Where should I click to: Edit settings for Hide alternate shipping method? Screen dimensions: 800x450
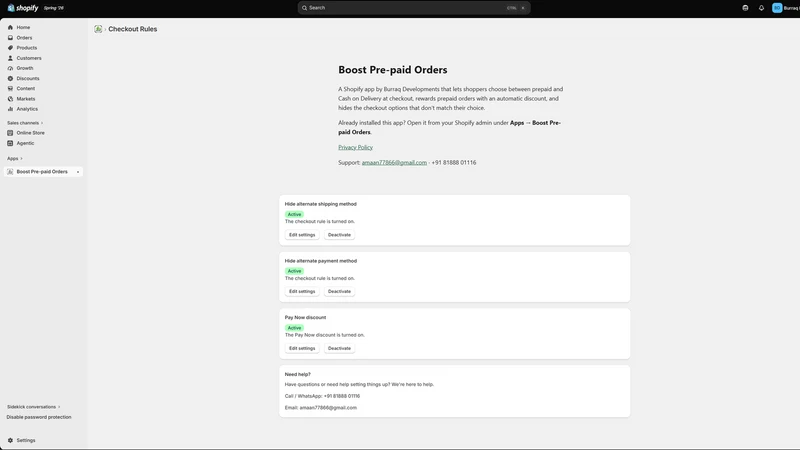[x=302, y=235]
